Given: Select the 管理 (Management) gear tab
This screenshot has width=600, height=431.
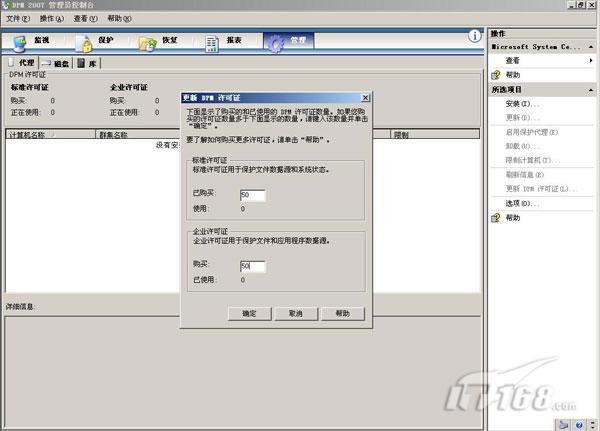Looking at the screenshot, I should [x=289, y=42].
